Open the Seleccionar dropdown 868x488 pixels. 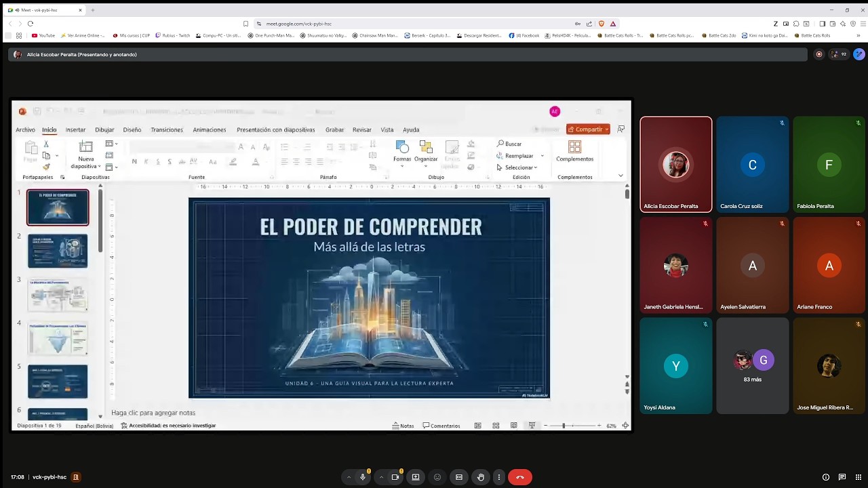point(517,167)
